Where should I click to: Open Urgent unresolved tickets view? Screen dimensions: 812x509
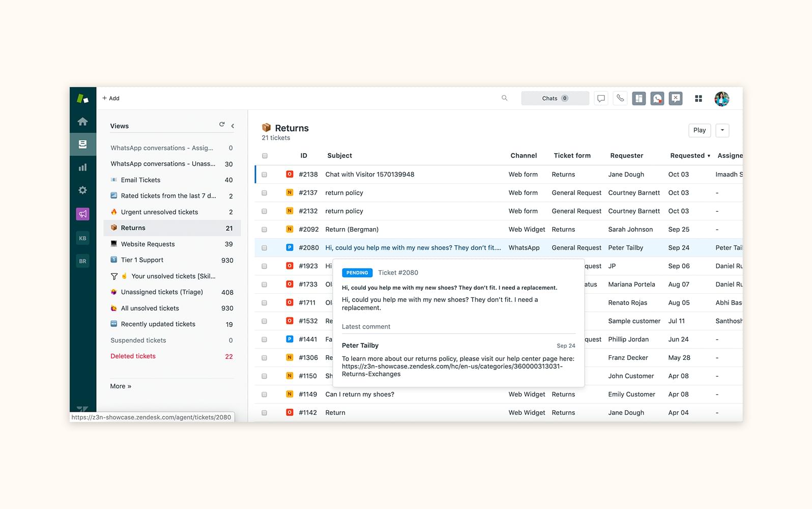[172, 212]
